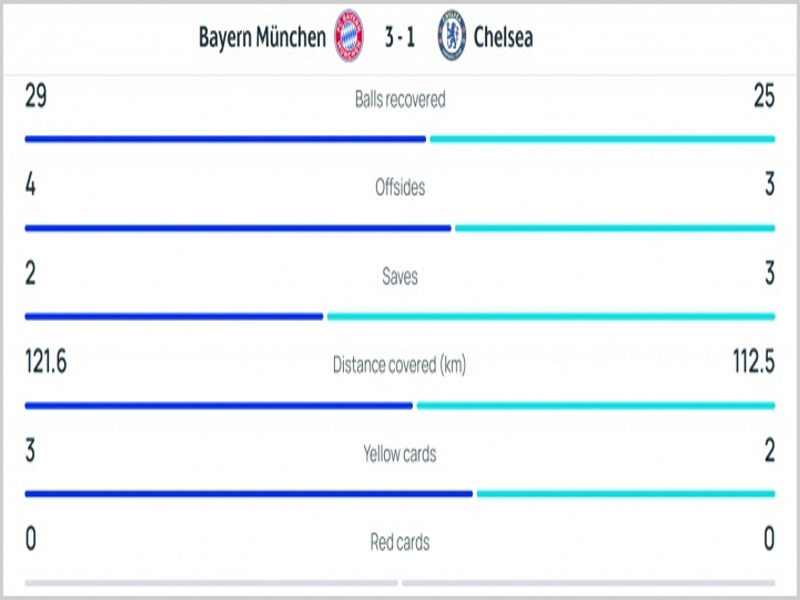Select the Distance covered (km) label
This screenshot has height=600, width=800.
coord(399,365)
